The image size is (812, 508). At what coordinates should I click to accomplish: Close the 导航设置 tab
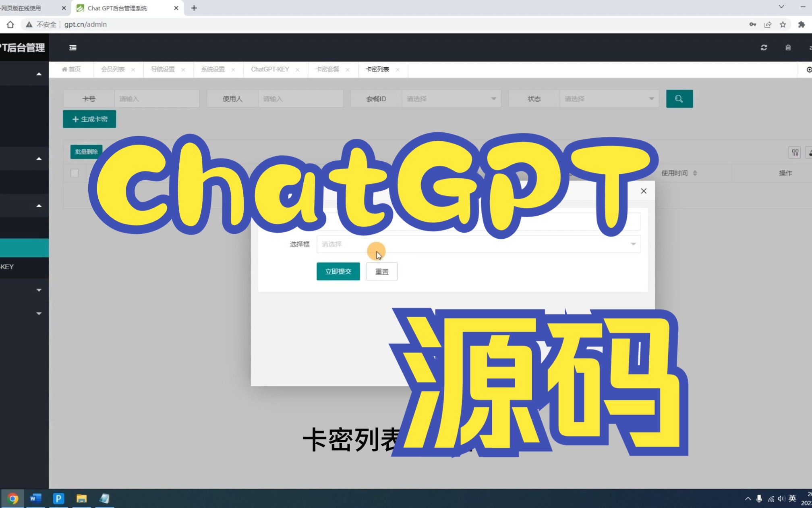[x=183, y=70]
